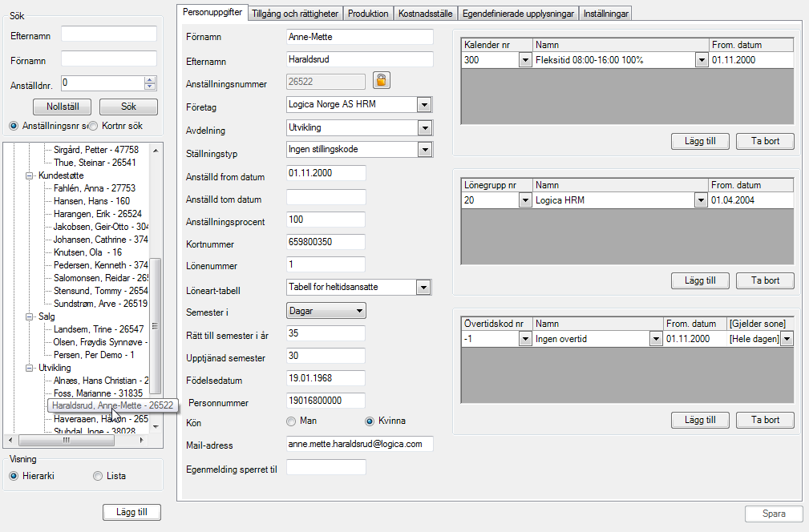This screenshot has height=532, width=809.
Task: Select Knutsen, Ola - 16 in tree
Action: pyautogui.click(x=87, y=252)
